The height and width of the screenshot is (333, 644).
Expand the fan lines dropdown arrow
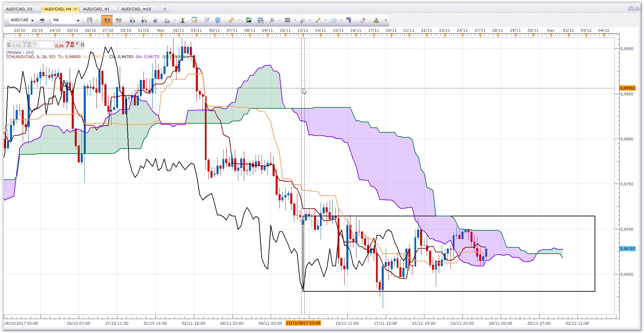coord(310,20)
